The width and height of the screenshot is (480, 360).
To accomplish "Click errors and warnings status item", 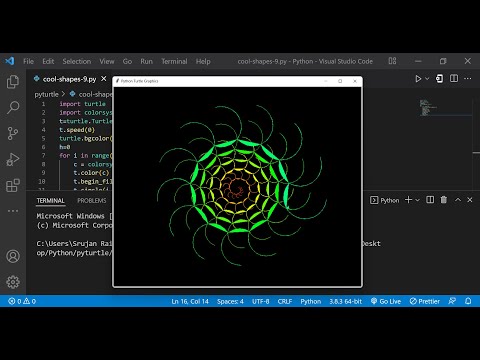I will [x=22, y=301].
